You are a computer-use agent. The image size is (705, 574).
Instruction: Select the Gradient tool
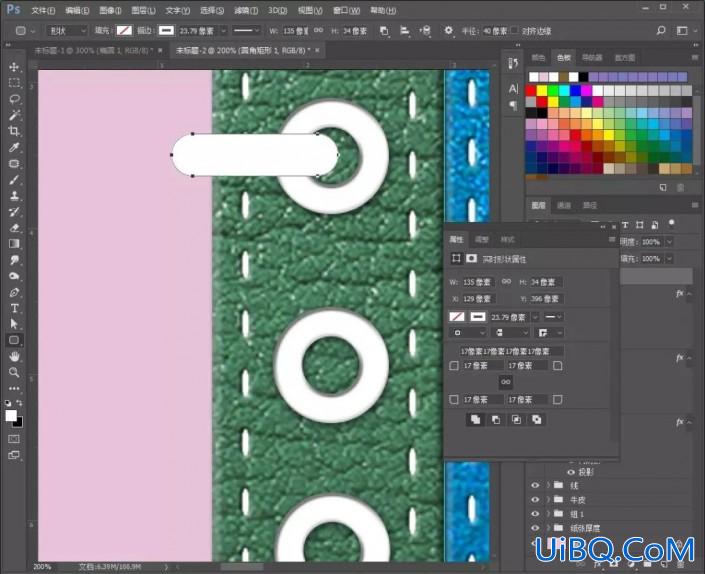[14, 244]
